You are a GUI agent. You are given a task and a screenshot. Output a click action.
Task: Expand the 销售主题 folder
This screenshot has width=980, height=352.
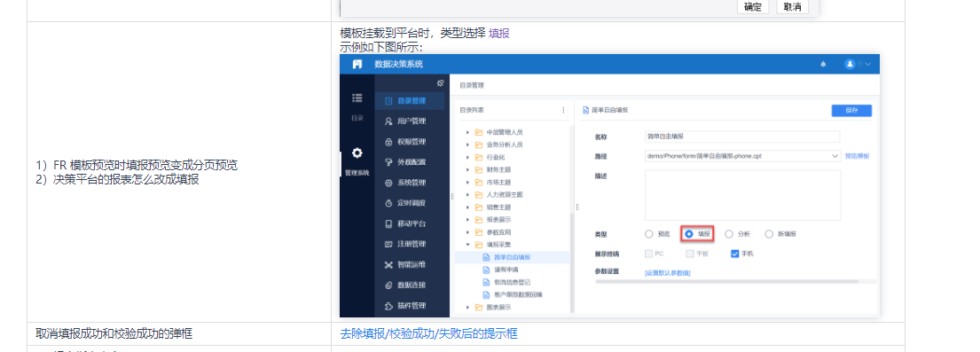pos(467,207)
